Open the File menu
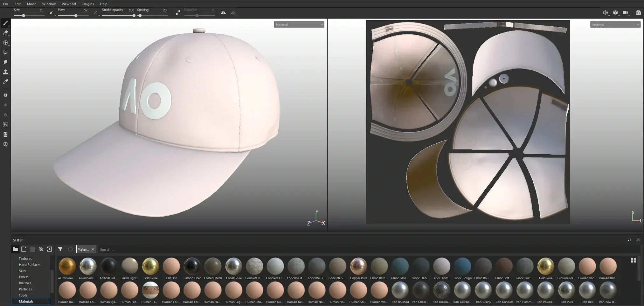 pyautogui.click(x=6, y=4)
